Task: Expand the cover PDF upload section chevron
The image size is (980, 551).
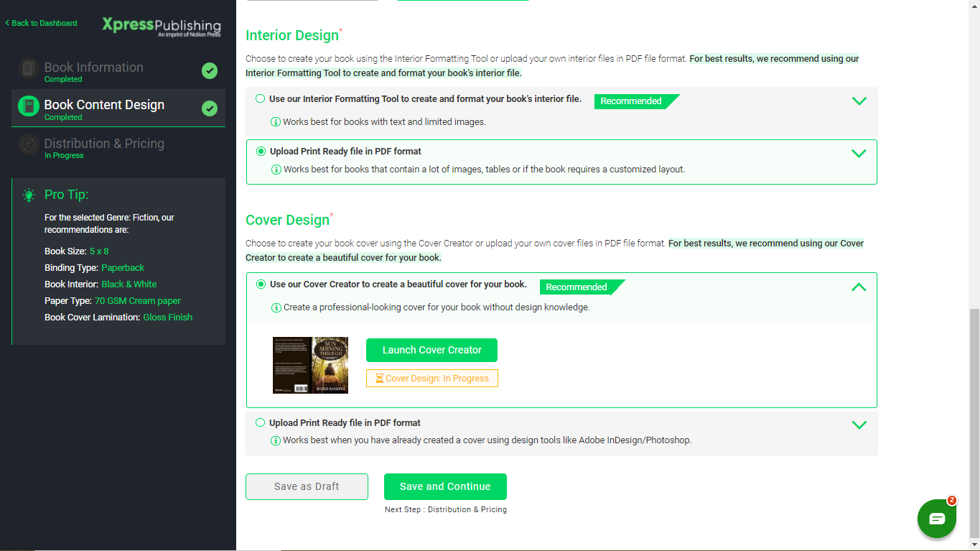Action: point(859,425)
